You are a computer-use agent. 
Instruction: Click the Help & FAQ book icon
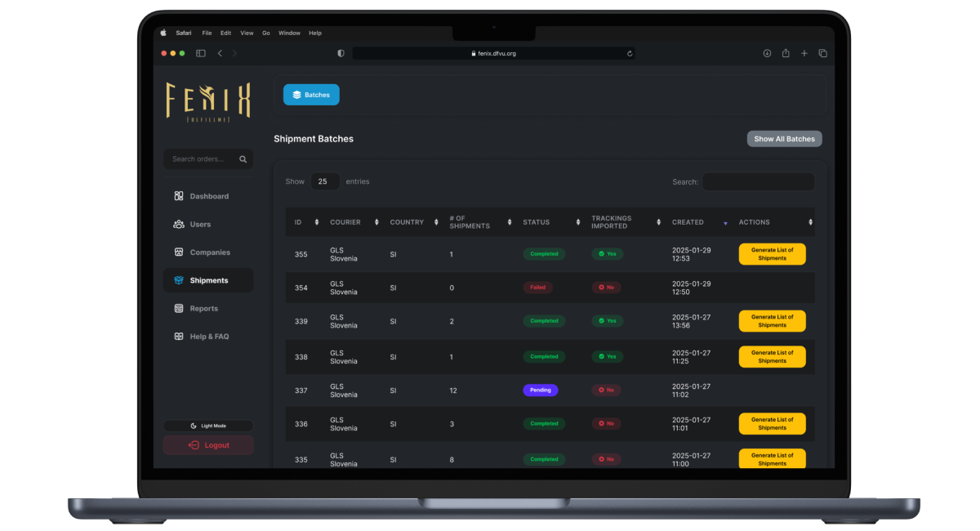coord(179,337)
